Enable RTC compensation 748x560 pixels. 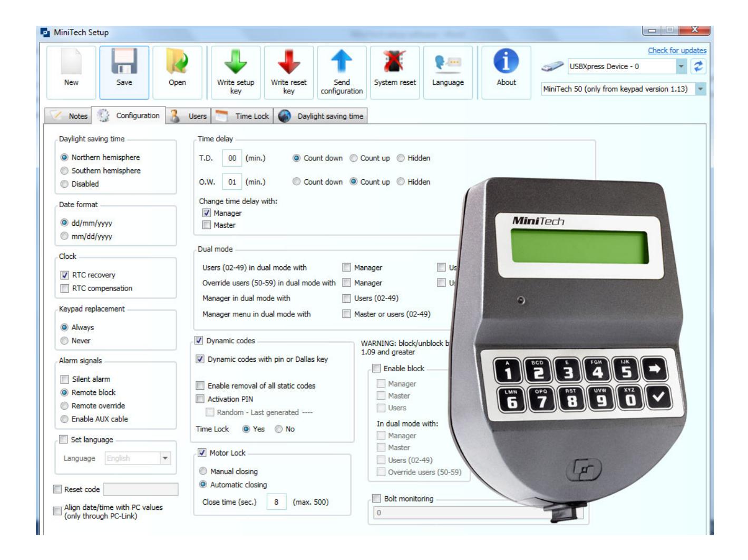65,288
